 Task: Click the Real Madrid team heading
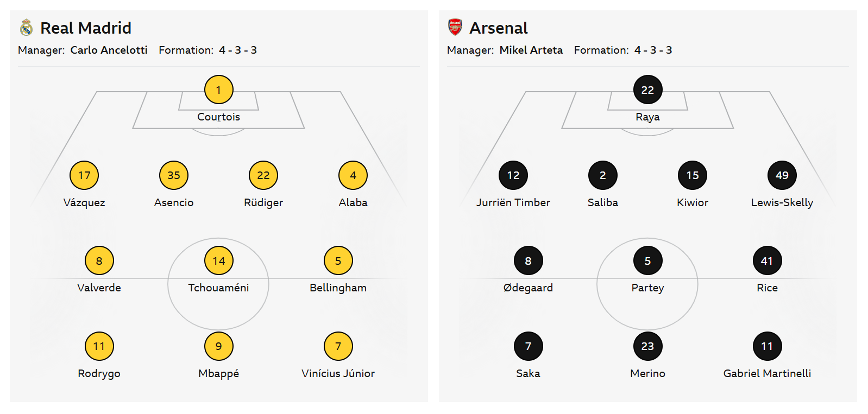[86, 28]
